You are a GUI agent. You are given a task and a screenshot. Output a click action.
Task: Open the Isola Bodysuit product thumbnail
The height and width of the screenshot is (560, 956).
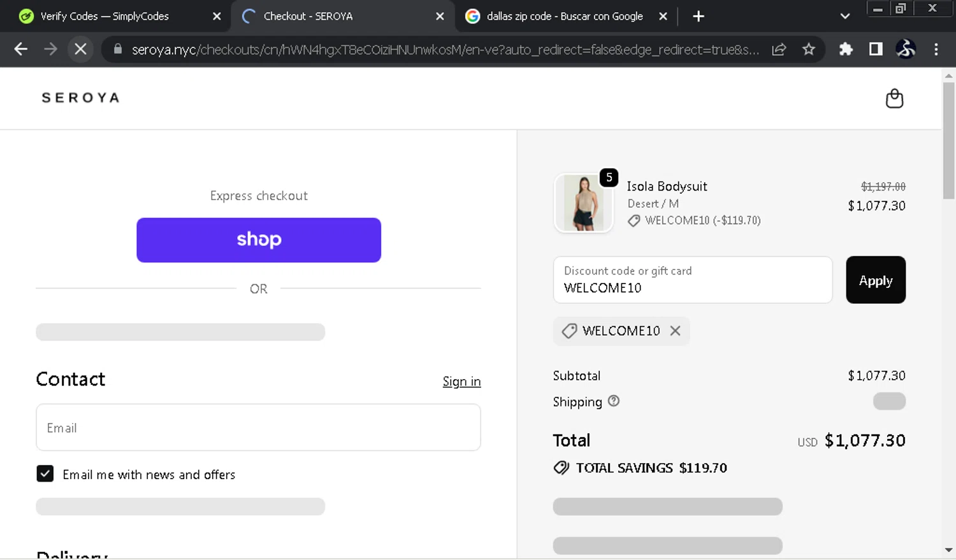point(584,203)
